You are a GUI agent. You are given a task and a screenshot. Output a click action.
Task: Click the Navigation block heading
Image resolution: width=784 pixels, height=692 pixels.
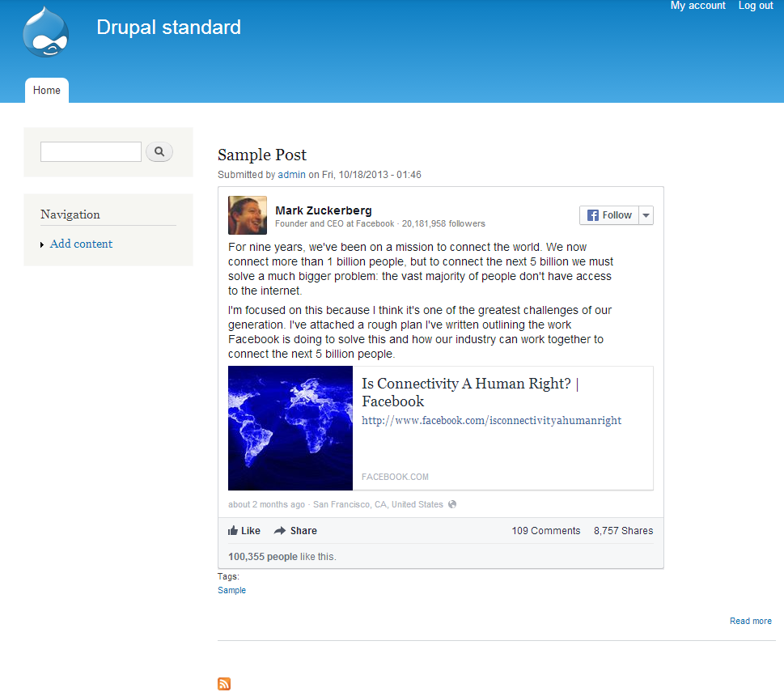pos(70,214)
